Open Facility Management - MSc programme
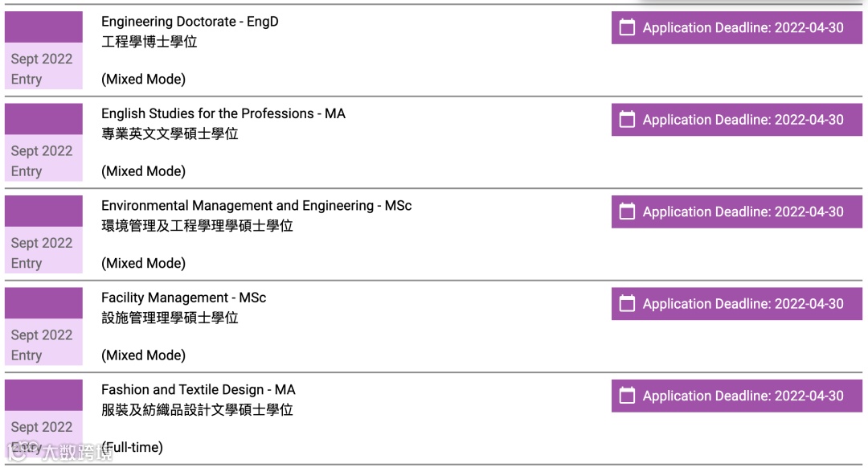 (x=183, y=298)
